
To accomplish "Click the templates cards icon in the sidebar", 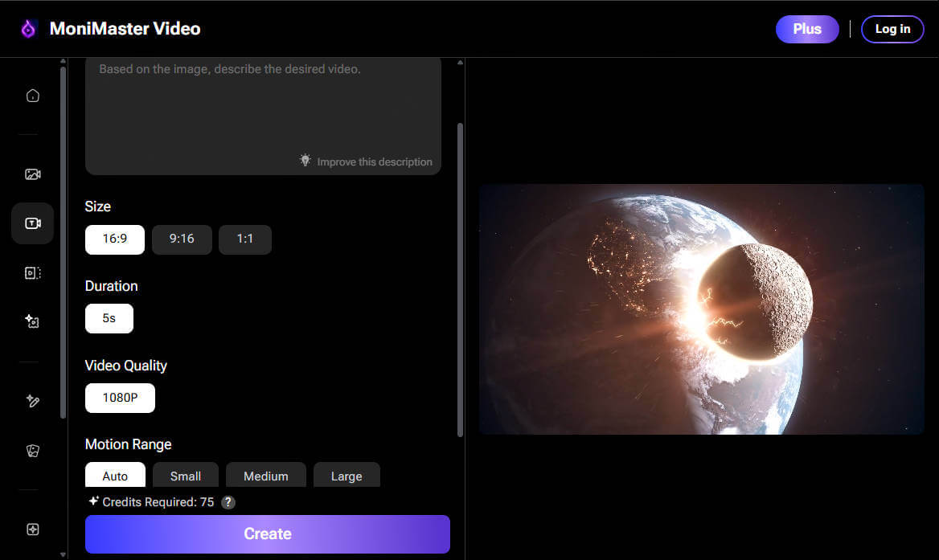I will (x=32, y=451).
